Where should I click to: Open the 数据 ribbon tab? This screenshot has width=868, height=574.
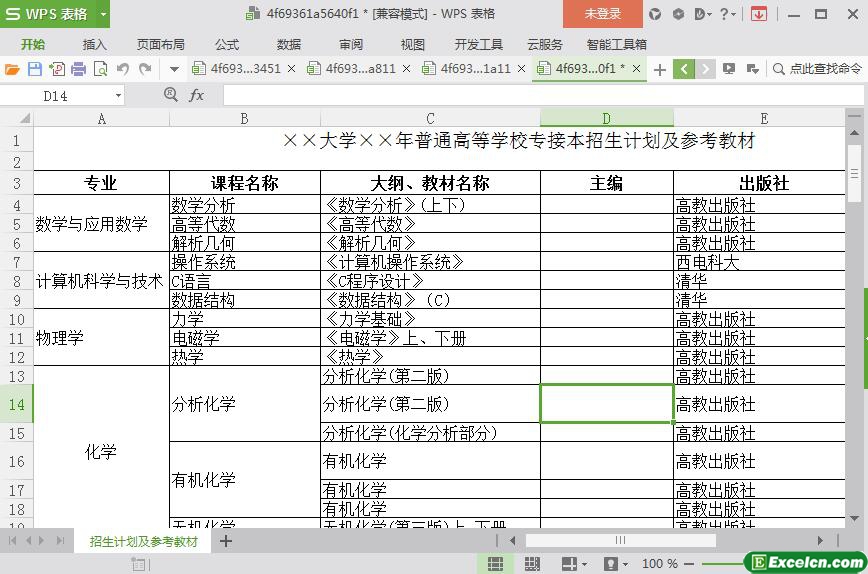[x=289, y=45]
